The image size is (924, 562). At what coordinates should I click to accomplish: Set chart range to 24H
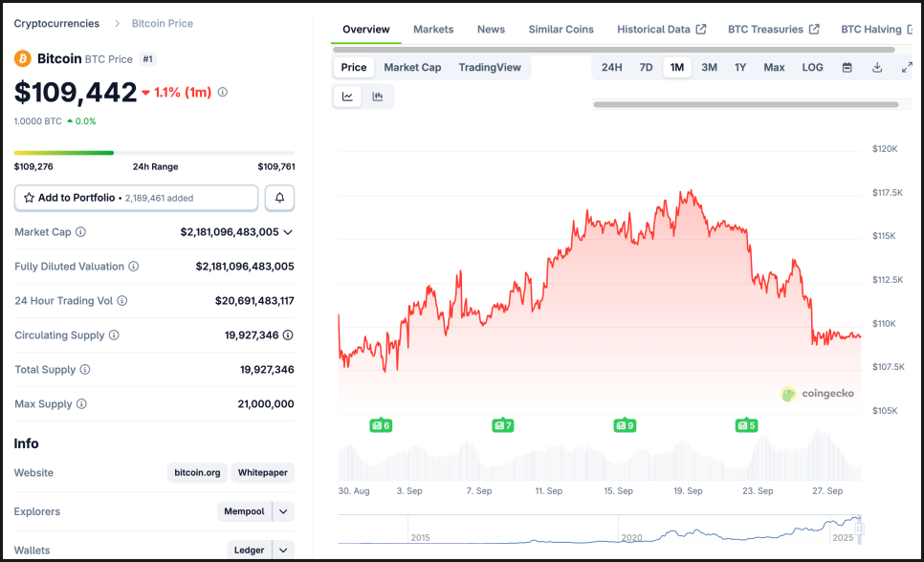611,67
